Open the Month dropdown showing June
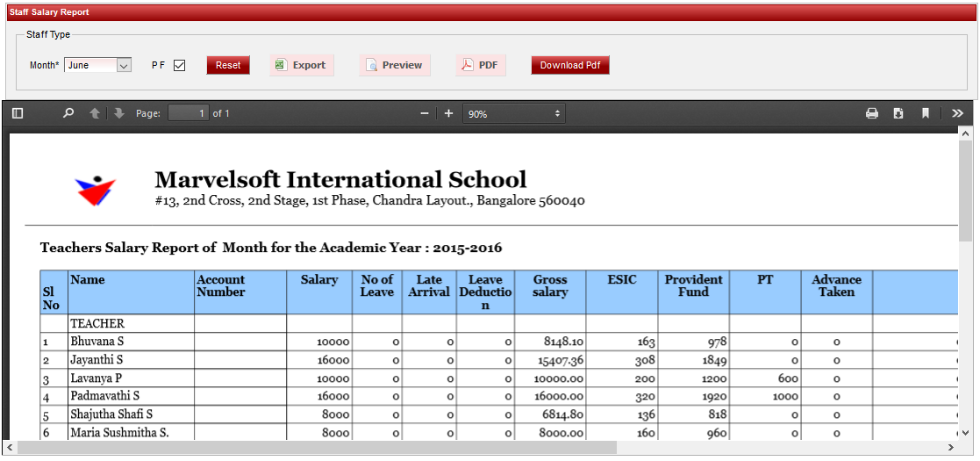Image resolution: width=980 pixels, height=461 pixels. 97,65
